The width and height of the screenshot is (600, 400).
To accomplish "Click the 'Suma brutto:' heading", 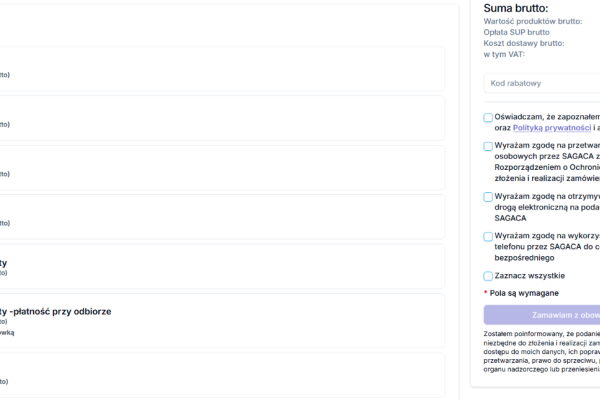I will pos(516,8).
